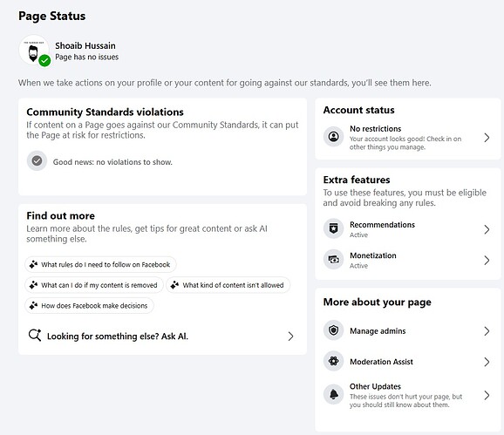Ask what rules to follow on Facebook
The height and width of the screenshot is (435, 504).
(100, 265)
